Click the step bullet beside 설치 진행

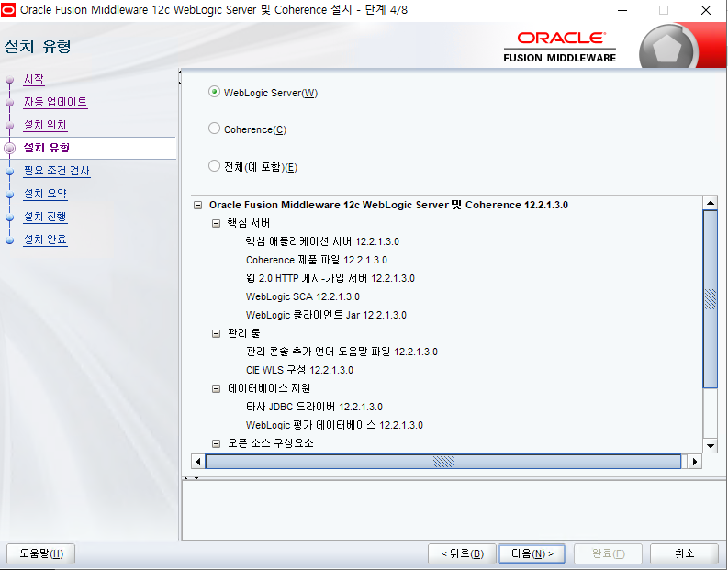[x=9, y=218]
